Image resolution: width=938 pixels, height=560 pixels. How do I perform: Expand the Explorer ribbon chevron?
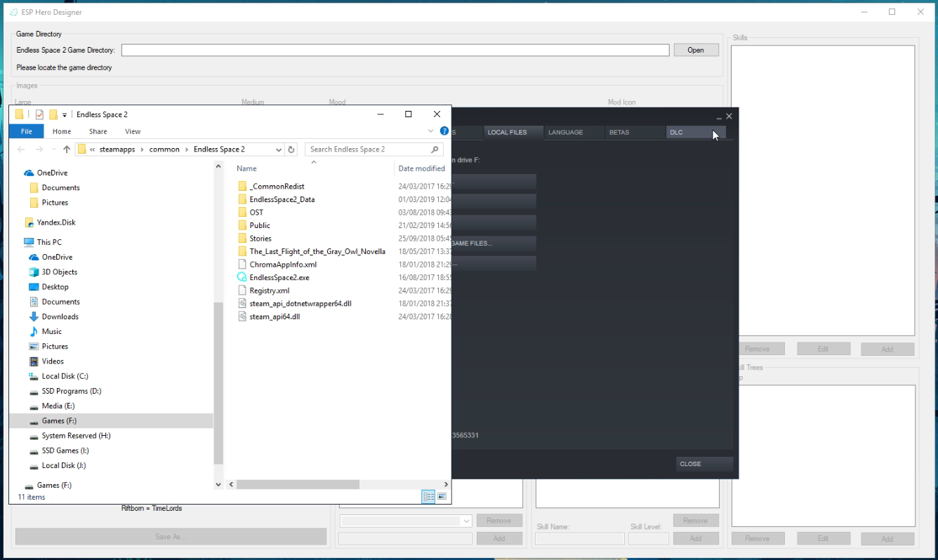coord(431,131)
